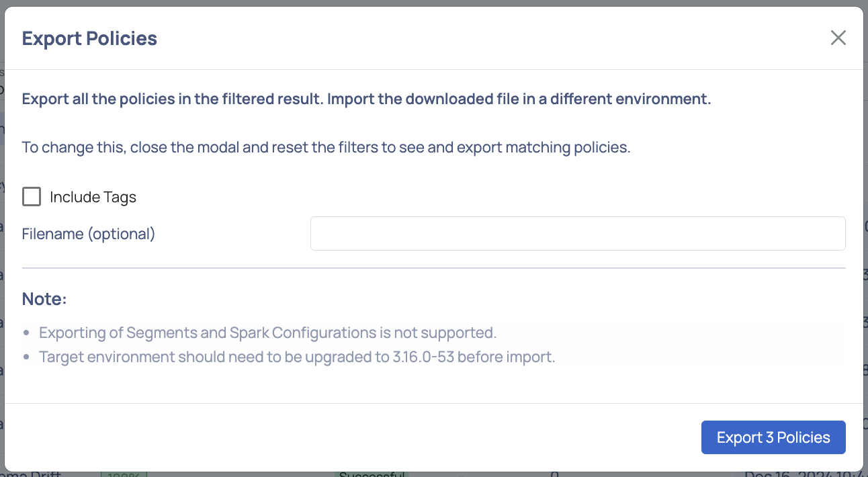868x477 pixels.
Task: Enable the Include Tags checkbox
Action: pyautogui.click(x=32, y=197)
